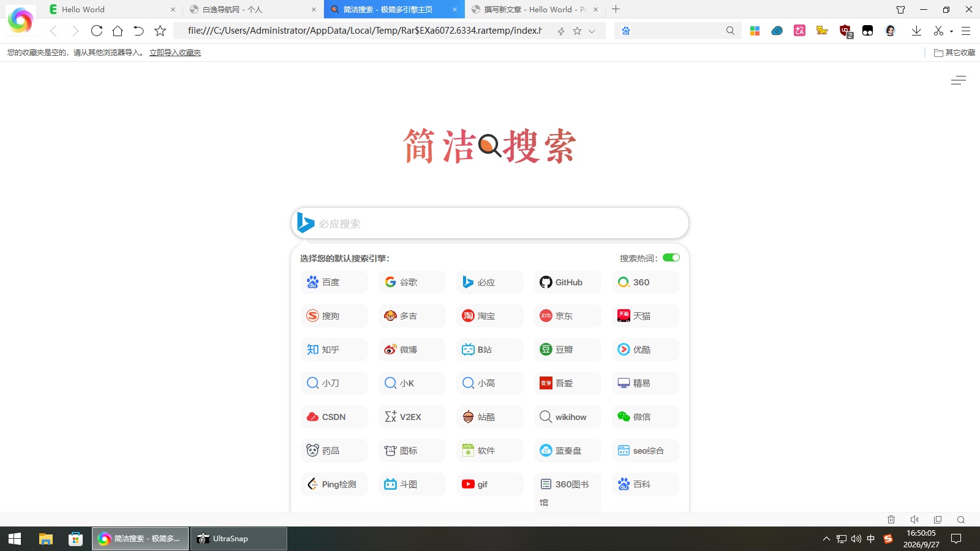The image size is (980, 551).
Task: Open the notification center
Action: coord(956,539)
